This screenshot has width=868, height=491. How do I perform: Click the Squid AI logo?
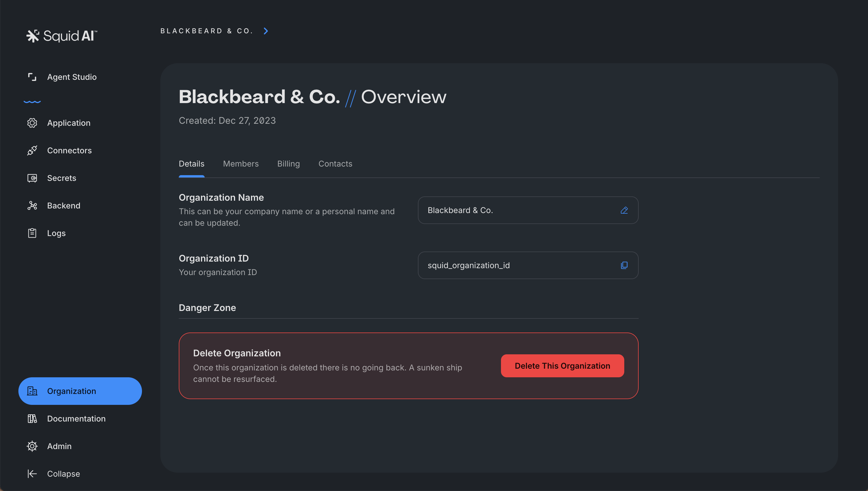pos(62,36)
